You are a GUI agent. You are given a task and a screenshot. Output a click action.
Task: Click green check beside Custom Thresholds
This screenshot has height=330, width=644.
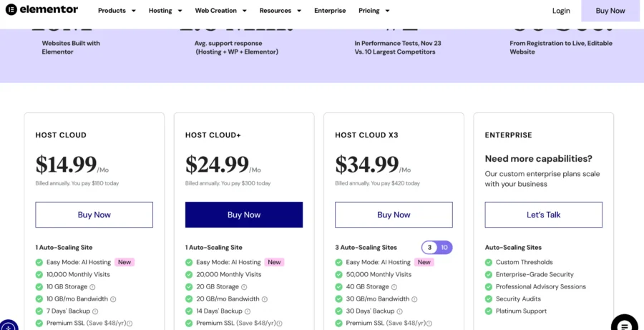(x=489, y=262)
